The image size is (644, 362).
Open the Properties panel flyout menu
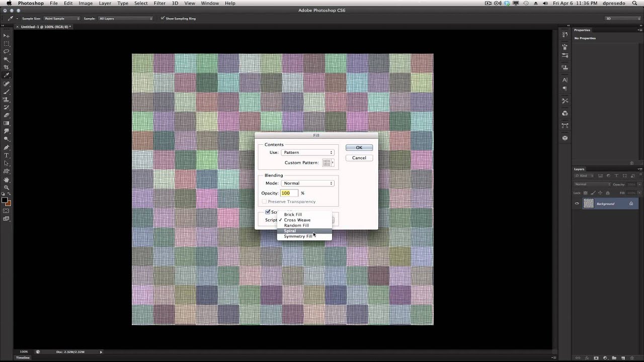click(x=640, y=30)
